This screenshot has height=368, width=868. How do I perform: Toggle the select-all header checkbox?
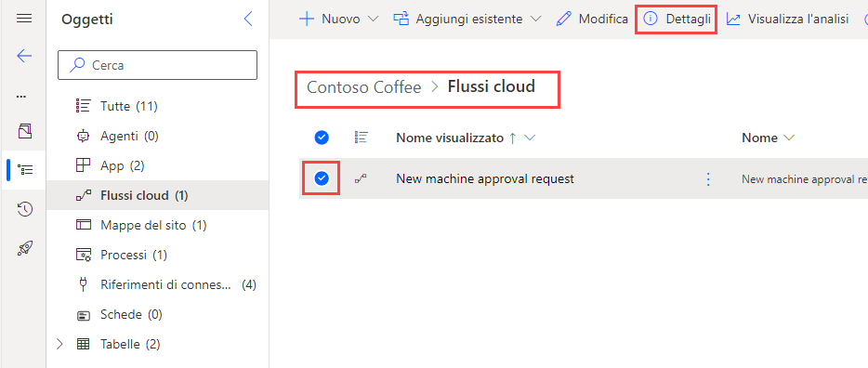tap(321, 138)
